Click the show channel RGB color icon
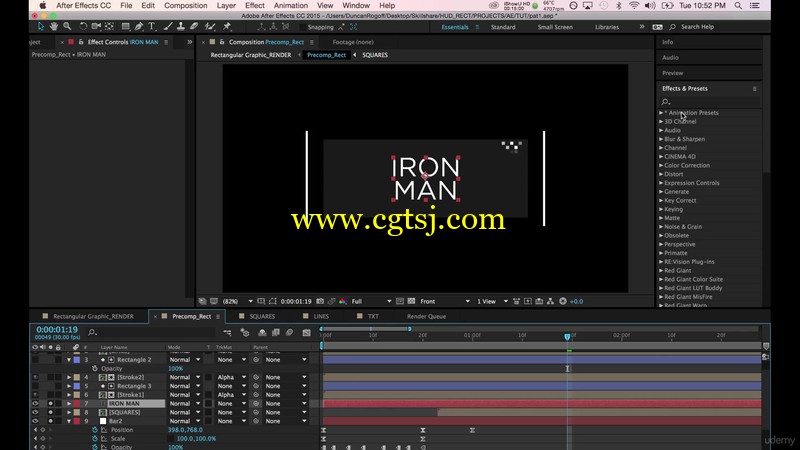Viewport: 800px width, 450px height. click(x=342, y=302)
